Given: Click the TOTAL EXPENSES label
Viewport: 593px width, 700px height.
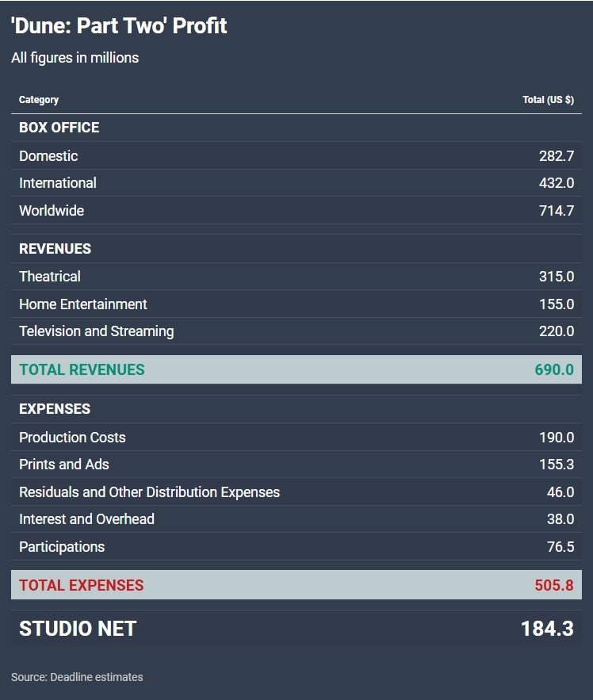Looking at the screenshot, I should coord(82,585).
